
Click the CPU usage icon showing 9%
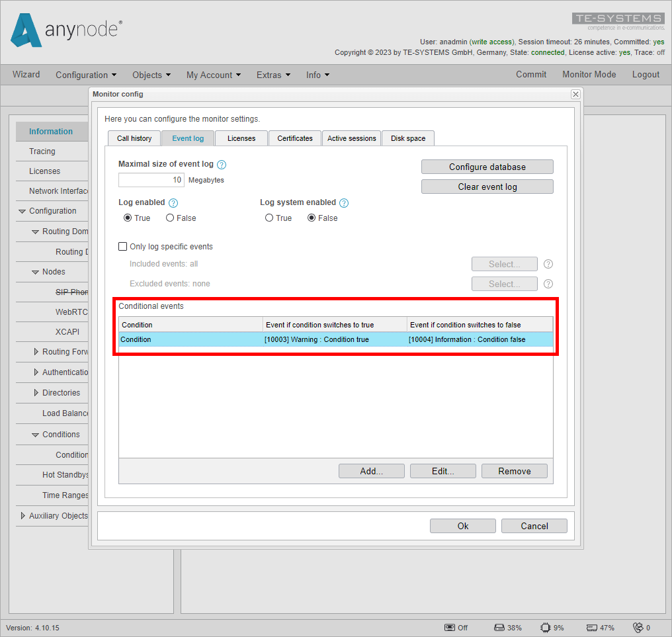click(544, 627)
